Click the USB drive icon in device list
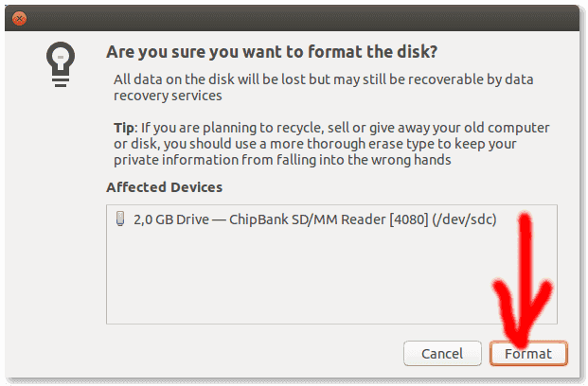Viewport: 588px width, 386px height. coord(120,219)
